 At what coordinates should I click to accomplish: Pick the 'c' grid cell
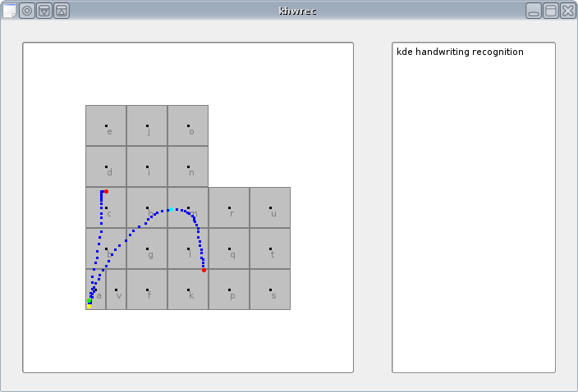(106, 207)
